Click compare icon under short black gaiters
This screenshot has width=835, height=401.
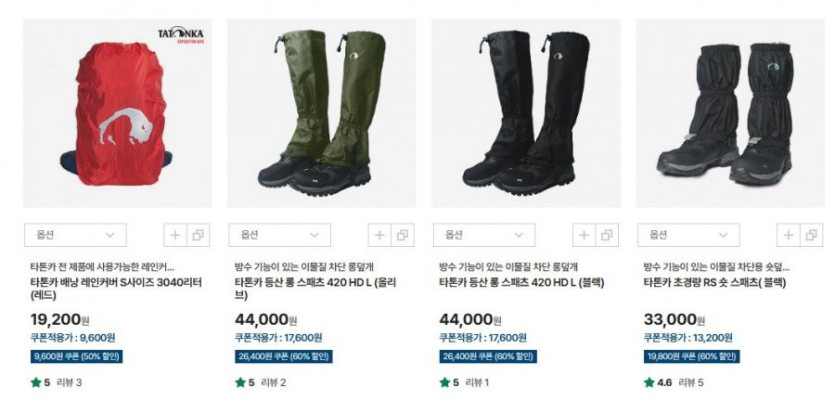(812, 235)
